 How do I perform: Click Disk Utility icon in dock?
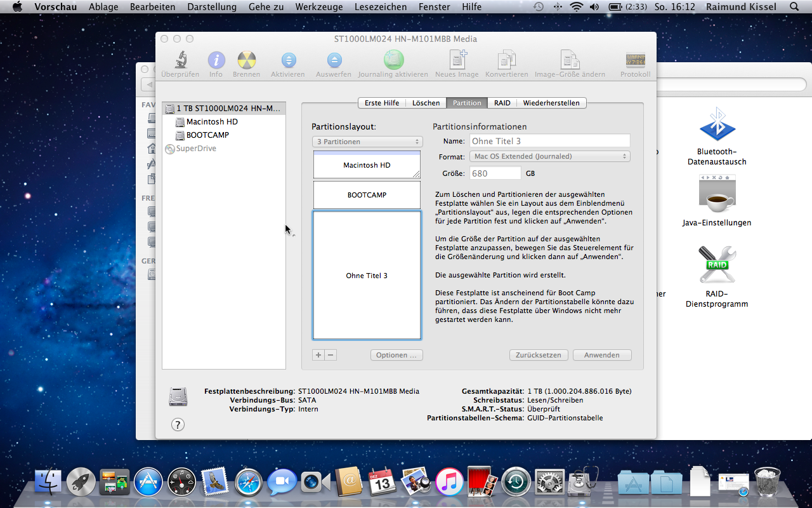583,482
